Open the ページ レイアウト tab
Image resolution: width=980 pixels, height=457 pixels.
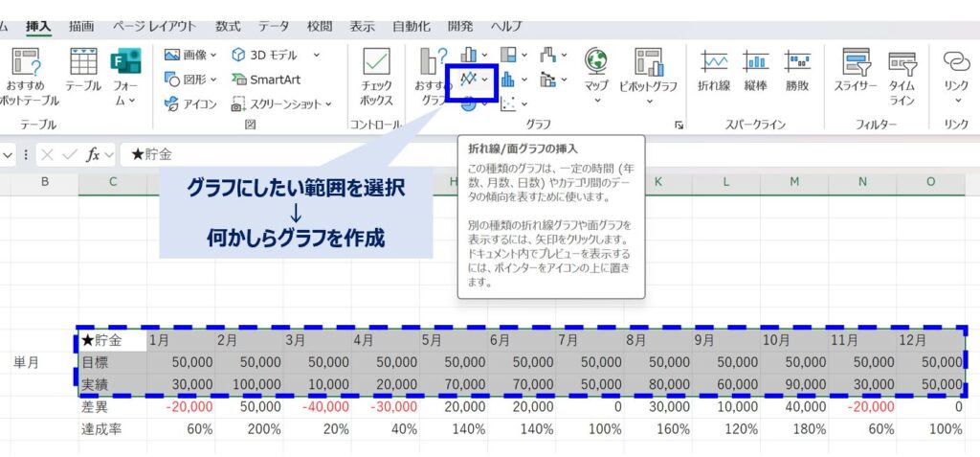[x=154, y=26]
